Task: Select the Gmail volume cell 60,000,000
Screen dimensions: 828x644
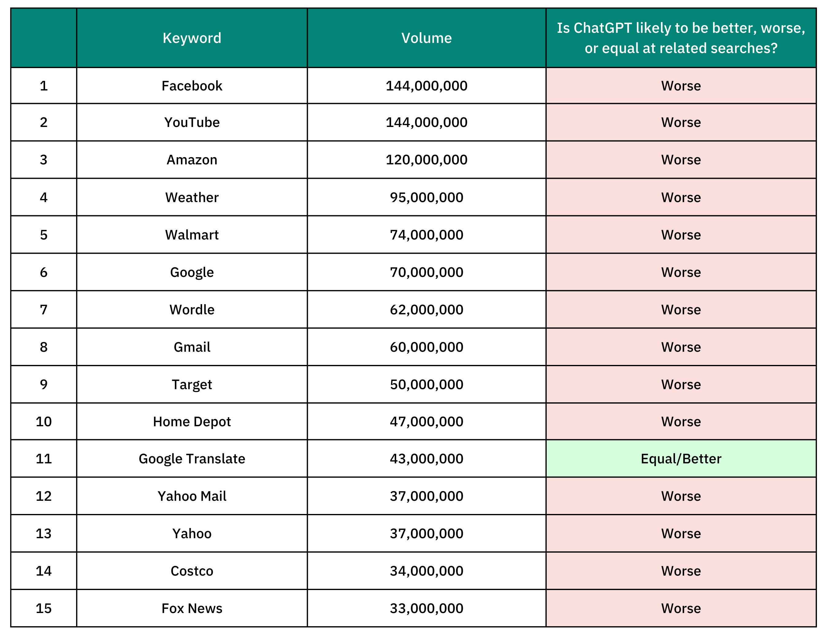Action: pos(427,347)
